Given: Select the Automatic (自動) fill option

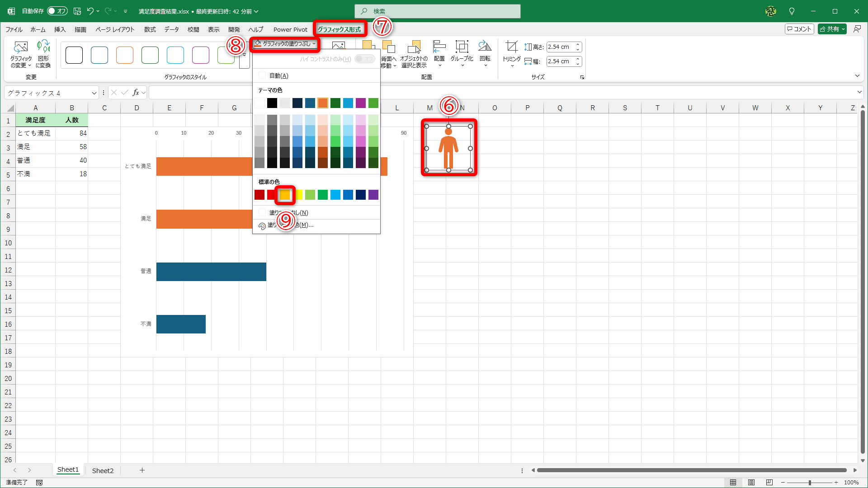Looking at the screenshot, I should pyautogui.click(x=278, y=75).
